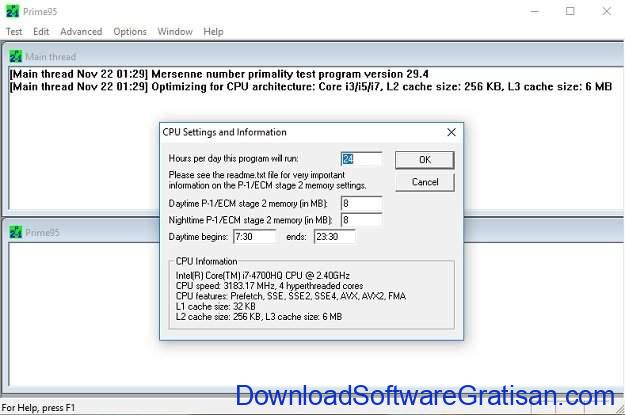This screenshot has width=625, height=415.
Task: Click the Daytime P-1/ECM stage 2 memory field
Action: (361, 203)
